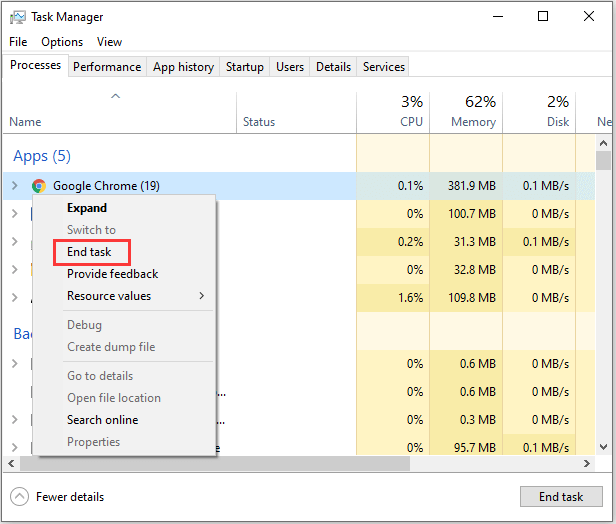Click the 100.7 MB memory cell
The image size is (616, 524).
466,214
